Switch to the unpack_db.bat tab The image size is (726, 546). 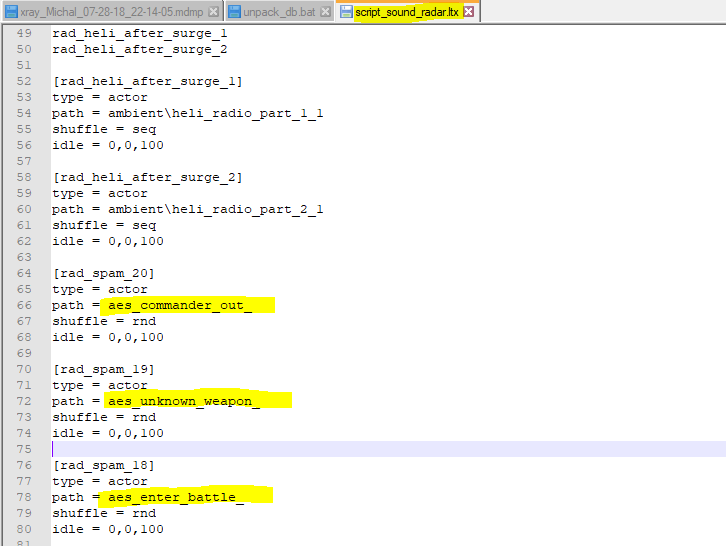pyautogui.click(x=279, y=12)
